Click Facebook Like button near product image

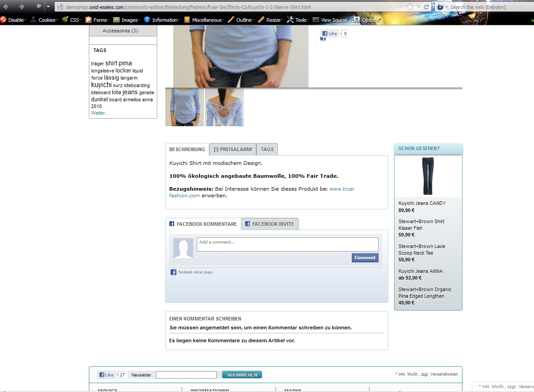(x=329, y=34)
